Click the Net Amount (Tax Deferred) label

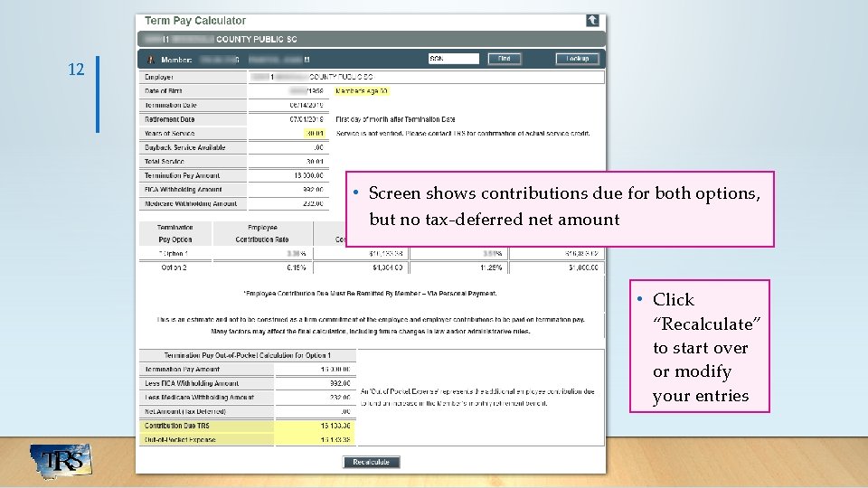click(x=184, y=412)
